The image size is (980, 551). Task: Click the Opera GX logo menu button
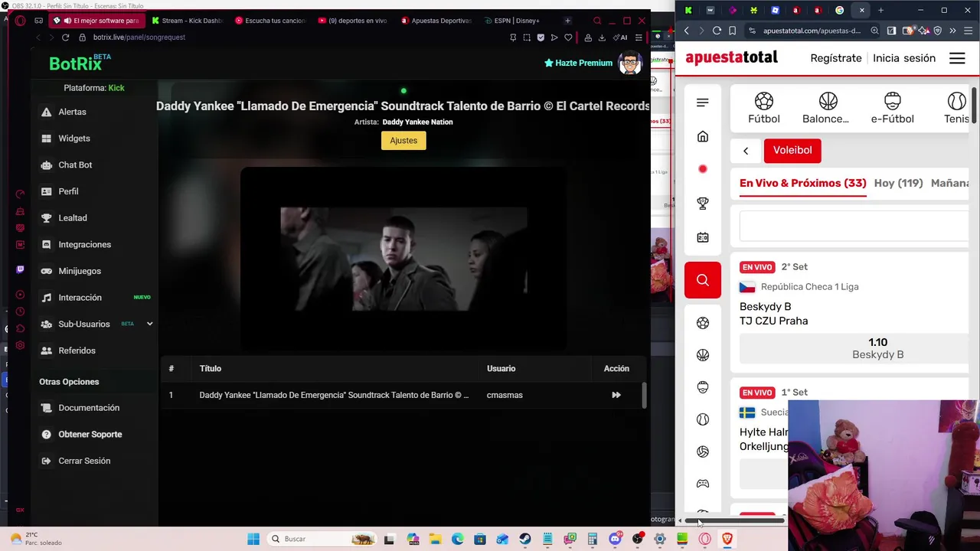20,21
